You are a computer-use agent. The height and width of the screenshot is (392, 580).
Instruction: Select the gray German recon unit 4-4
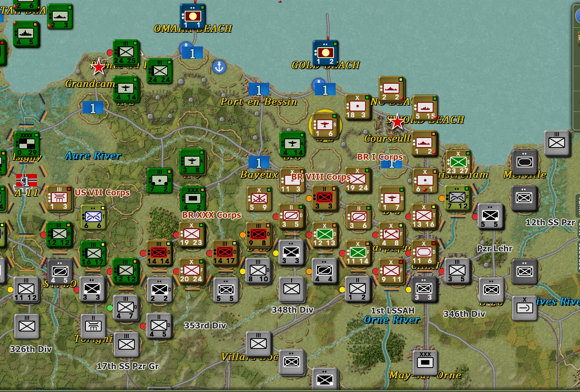click(x=324, y=271)
